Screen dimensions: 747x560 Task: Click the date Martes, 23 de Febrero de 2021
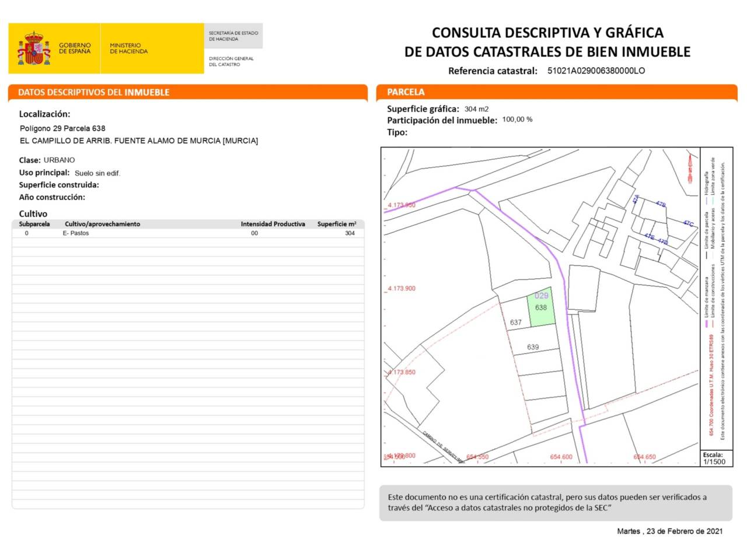[x=670, y=531]
